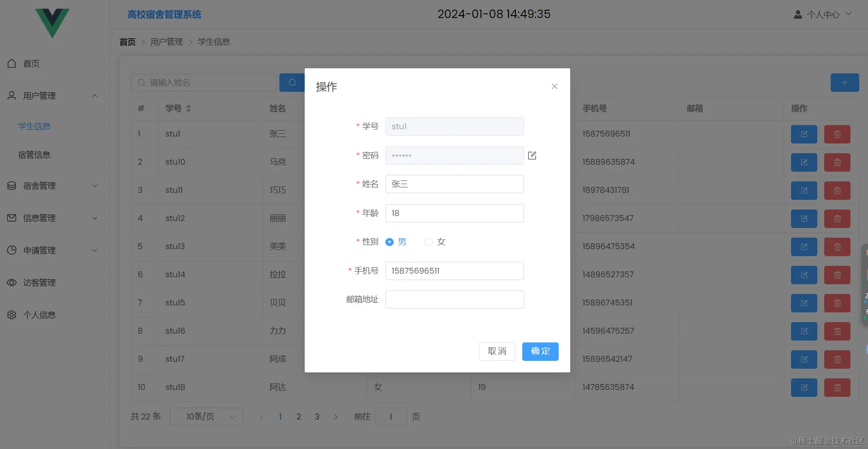The width and height of the screenshot is (868, 449).
Task: Click the blue plus add button
Action: tap(844, 83)
